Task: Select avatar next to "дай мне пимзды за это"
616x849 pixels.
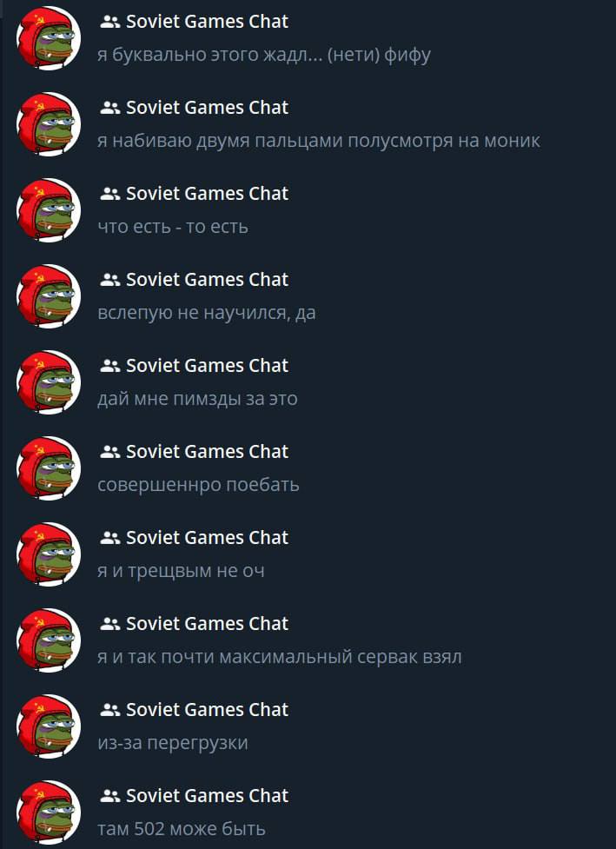Action: point(49,382)
